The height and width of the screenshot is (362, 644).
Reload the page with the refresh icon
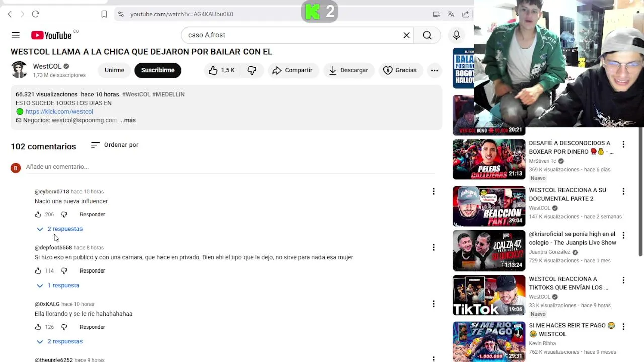click(x=35, y=14)
